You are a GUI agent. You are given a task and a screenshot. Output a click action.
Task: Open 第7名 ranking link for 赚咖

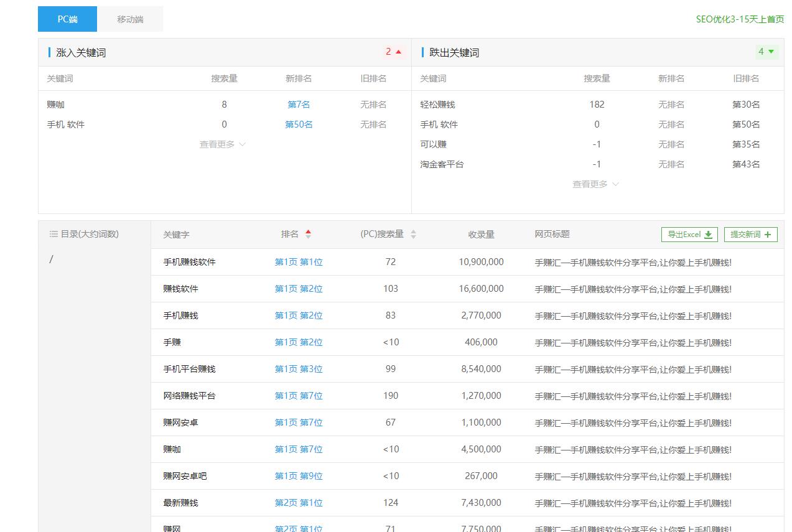tap(298, 104)
